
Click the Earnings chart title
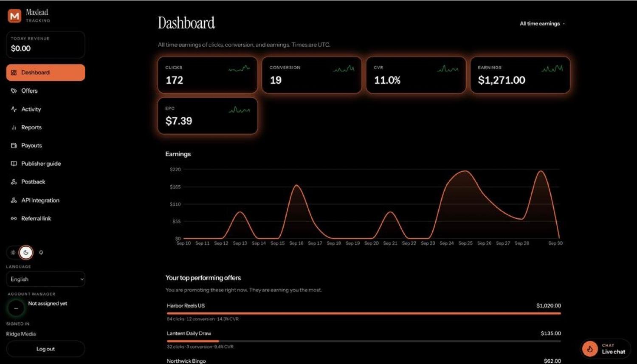(178, 154)
